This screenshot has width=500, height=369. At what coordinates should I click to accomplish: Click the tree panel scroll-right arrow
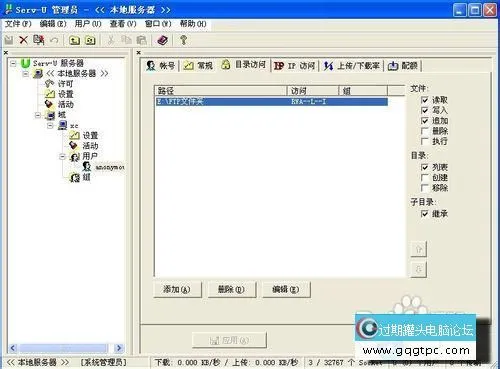[x=119, y=348]
